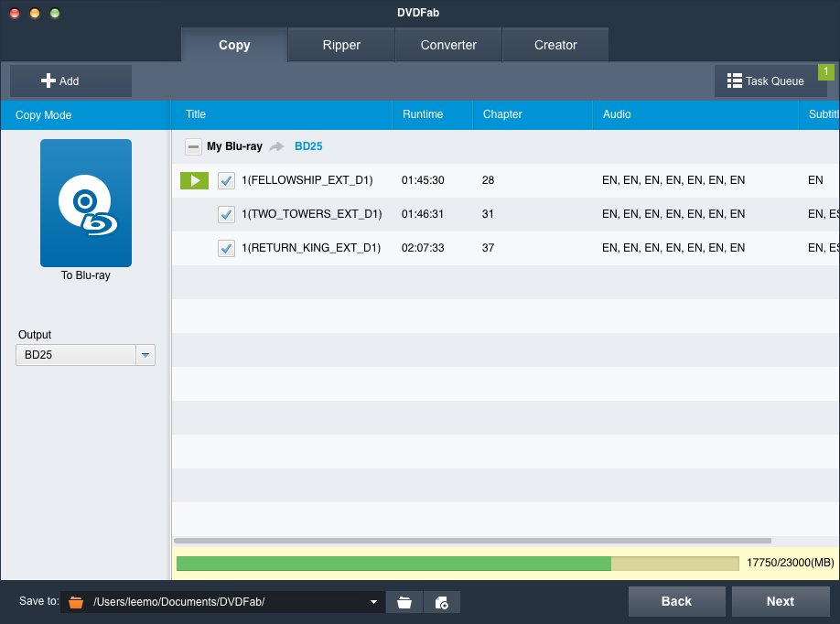Image resolution: width=840 pixels, height=624 pixels.
Task: Uncheck the TWO_TOWERS_EXT_D1 title checkbox
Action: pyautogui.click(x=226, y=214)
